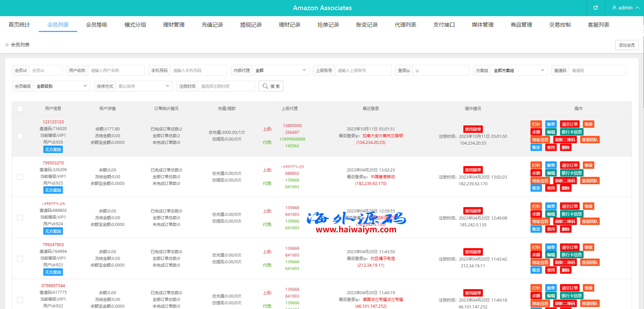Click 打针 for user 123123123

(x=536, y=124)
